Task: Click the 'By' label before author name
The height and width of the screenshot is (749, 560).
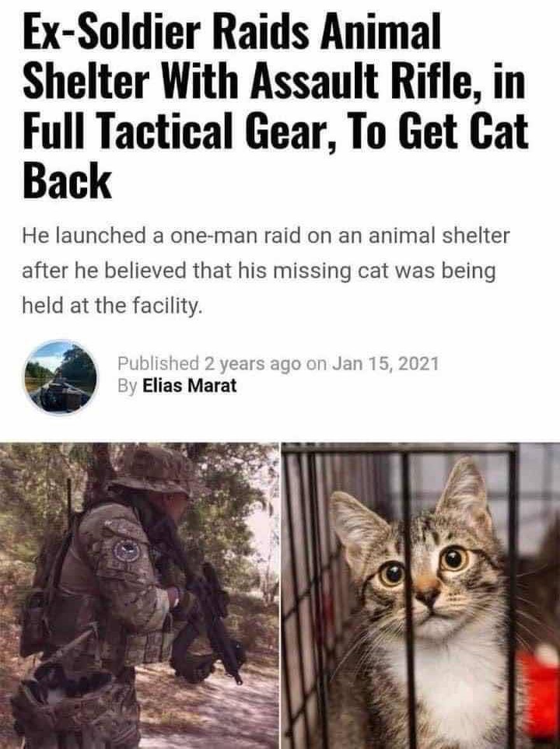Action: [128, 386]
